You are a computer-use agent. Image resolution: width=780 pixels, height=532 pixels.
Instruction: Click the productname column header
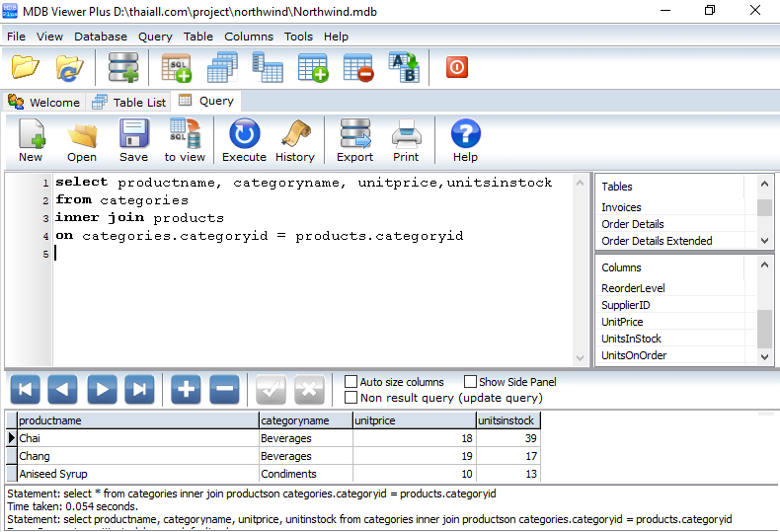136,420
